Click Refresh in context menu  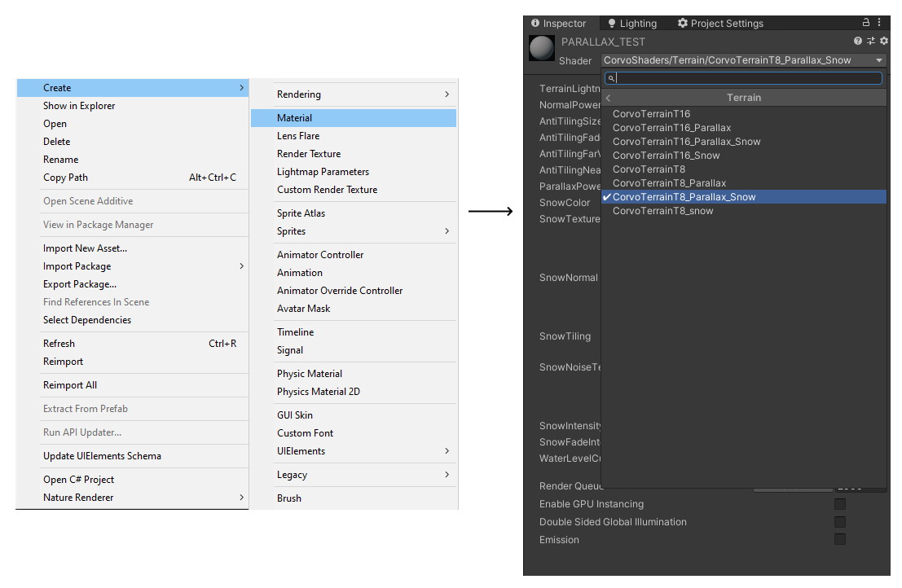click(x=132, y=343)
